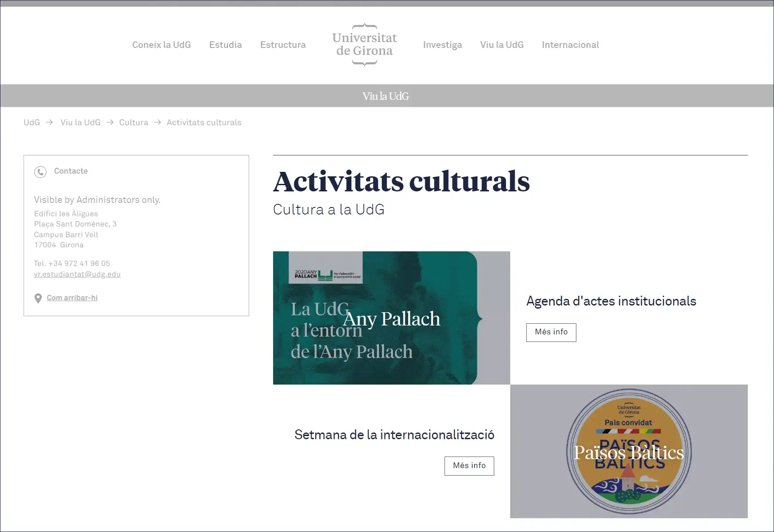The width and height of the screenshot is (774, 532).
Task: Click the map pin location icon
Action: coord(38,298)
